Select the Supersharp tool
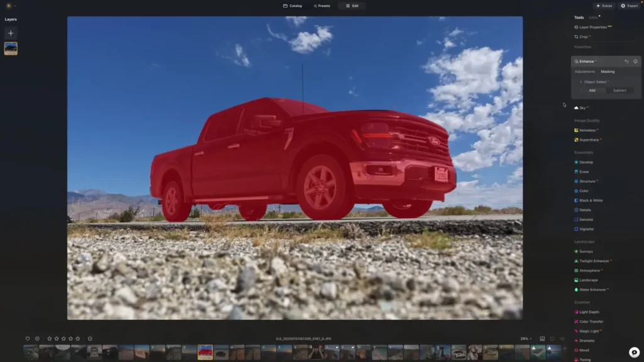644x362 pixels. point(590,140)
